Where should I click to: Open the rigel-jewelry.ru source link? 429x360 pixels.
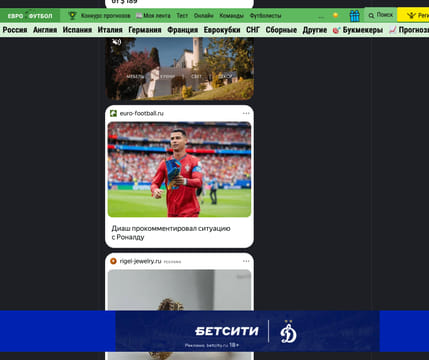coord(140,261)
